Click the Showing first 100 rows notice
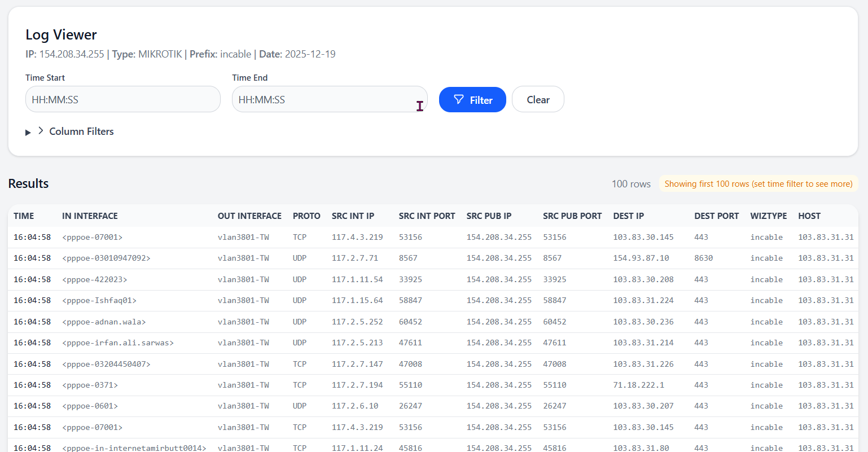868x452 pixels. (759, 184)
